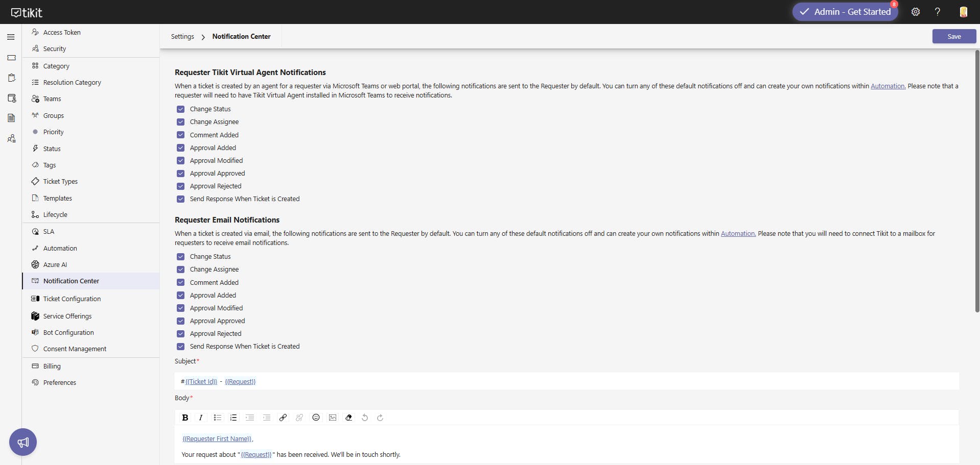The width and height of the screenshot is (980, 465).
Task: Click inside the Subject input field
Action: click(567, 381)
